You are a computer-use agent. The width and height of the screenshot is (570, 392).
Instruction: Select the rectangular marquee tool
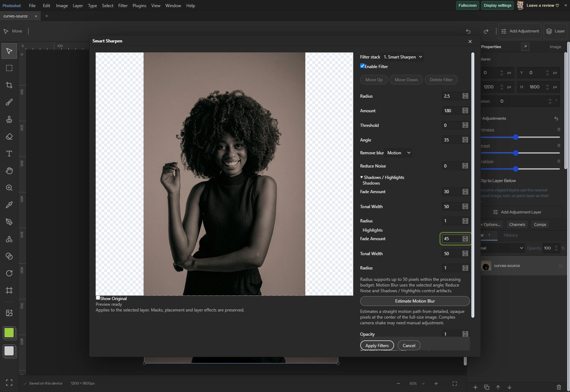(9, 68)
